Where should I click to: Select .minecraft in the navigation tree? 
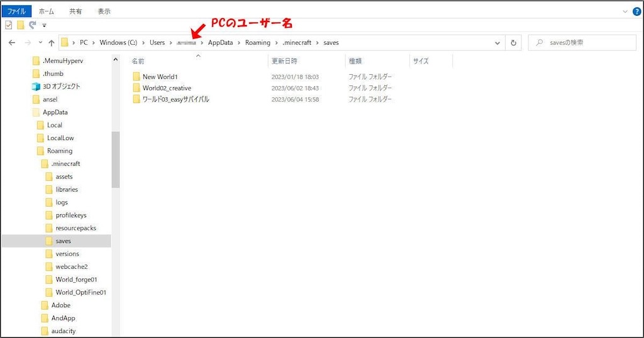click(65, 164)
